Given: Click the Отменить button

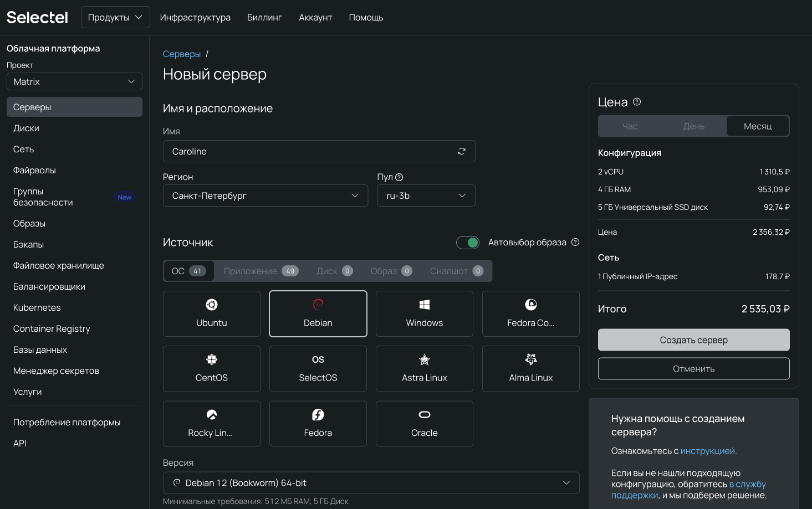Looking at the screenshot, I should 694,369.
